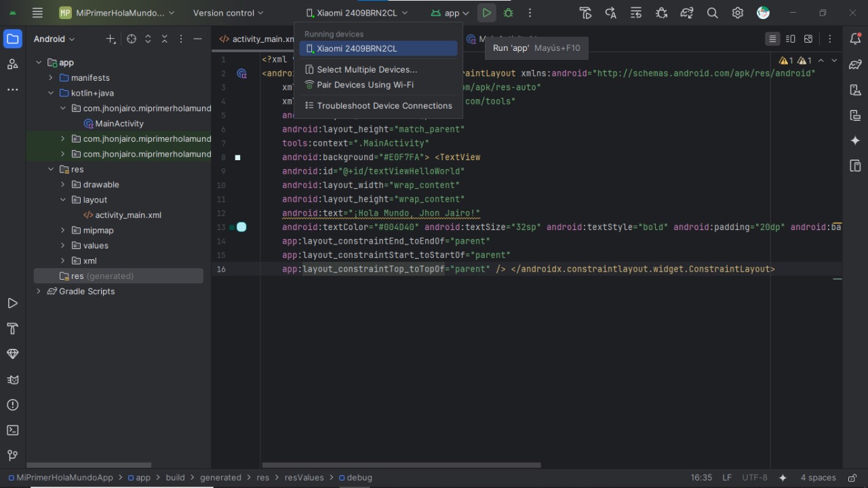This screenshot has width=868, height=488.
Task: Sync Project with Gradle Files
Action: tap(687, 13)
